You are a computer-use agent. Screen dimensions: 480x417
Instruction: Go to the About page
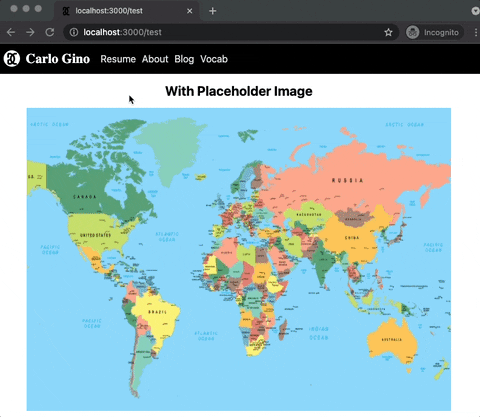point(155,59)
